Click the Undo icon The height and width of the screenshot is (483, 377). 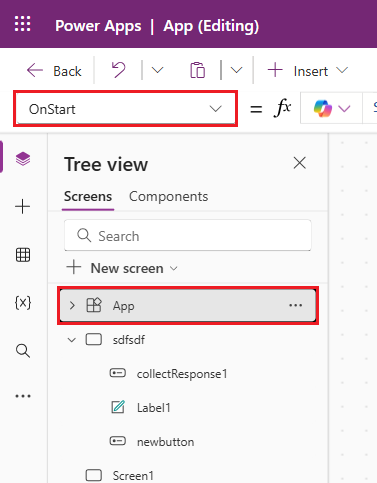118,70
